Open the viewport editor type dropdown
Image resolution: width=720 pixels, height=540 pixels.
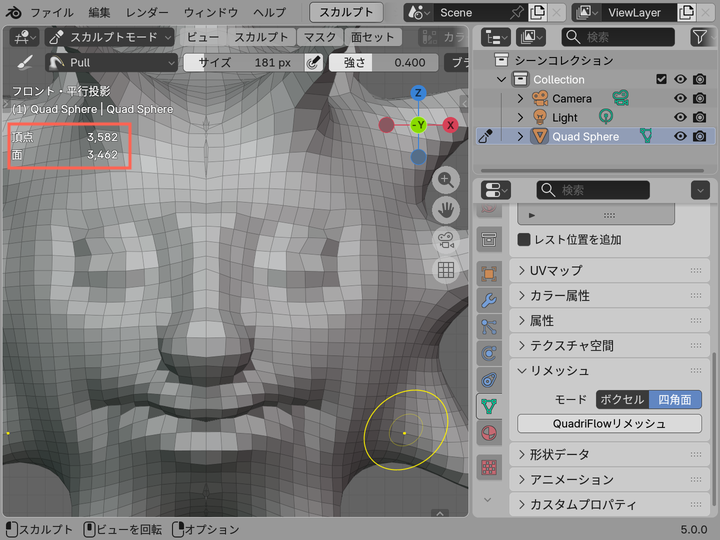(24, 37)
